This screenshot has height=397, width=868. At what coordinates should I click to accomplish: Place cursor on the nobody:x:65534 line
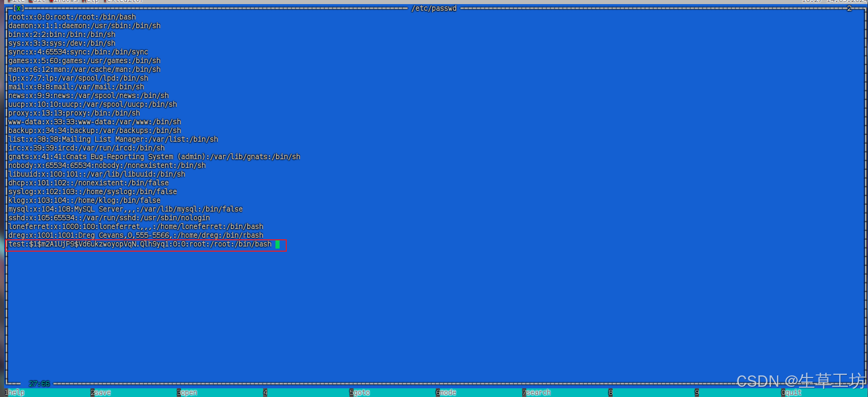107,165
